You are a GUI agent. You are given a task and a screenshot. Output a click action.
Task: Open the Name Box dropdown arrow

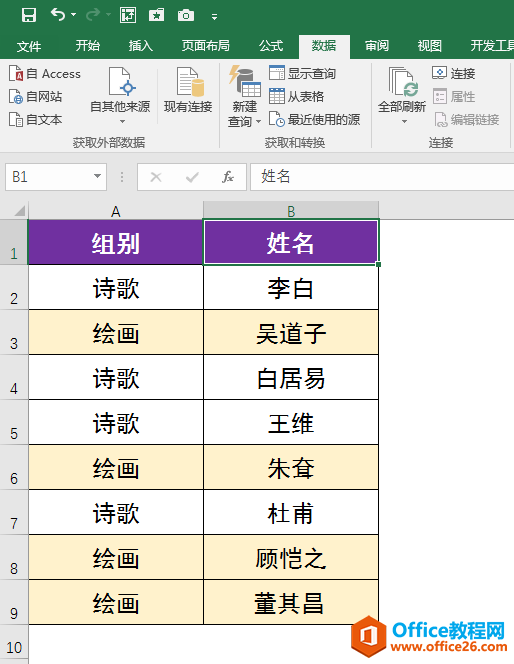[97, 176]
